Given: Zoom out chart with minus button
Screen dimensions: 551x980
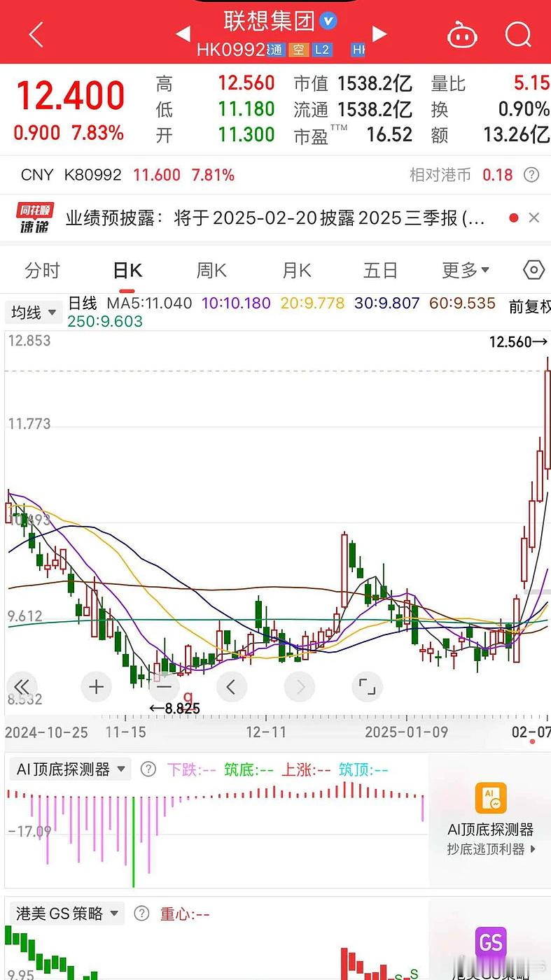Looking at the screenshot, I should (x=163, y=687).
